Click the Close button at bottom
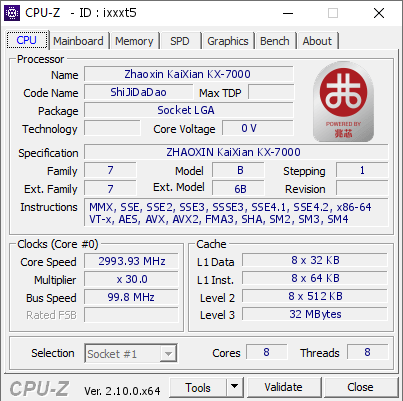Viewport: 403px width, 401px height. click(360, 387)
